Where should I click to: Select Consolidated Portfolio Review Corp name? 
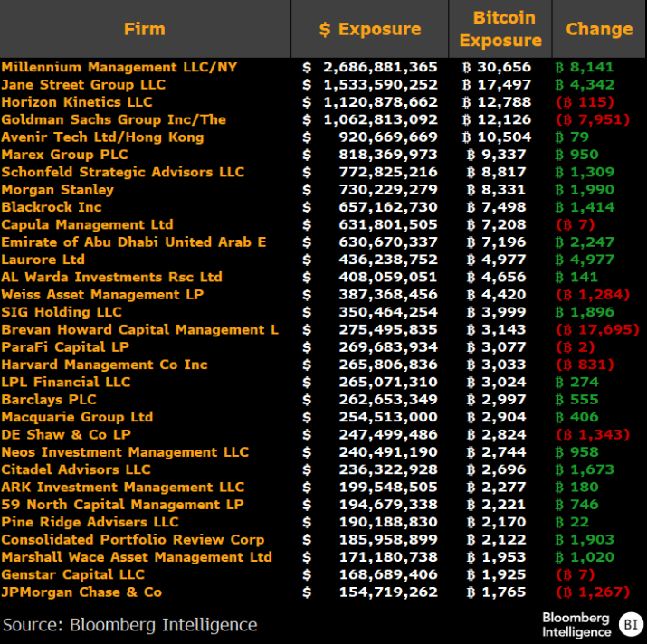coord(133,539)
